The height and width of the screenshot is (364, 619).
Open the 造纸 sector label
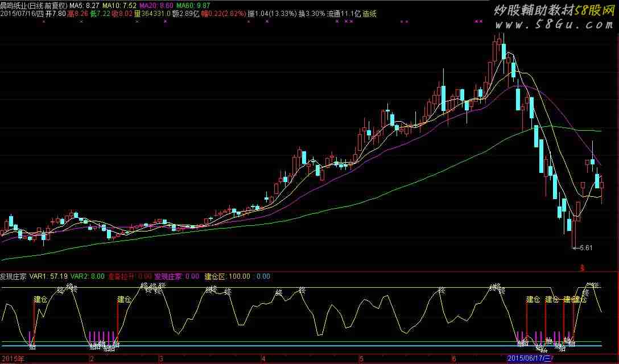[369, 14]
